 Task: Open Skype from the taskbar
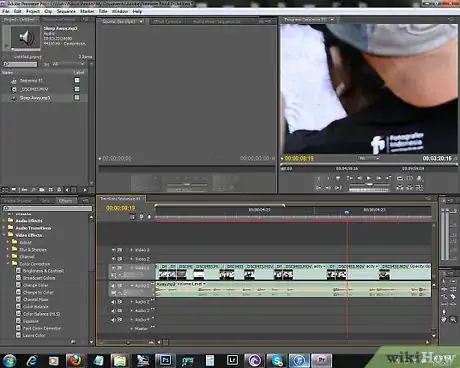[277, 360]
